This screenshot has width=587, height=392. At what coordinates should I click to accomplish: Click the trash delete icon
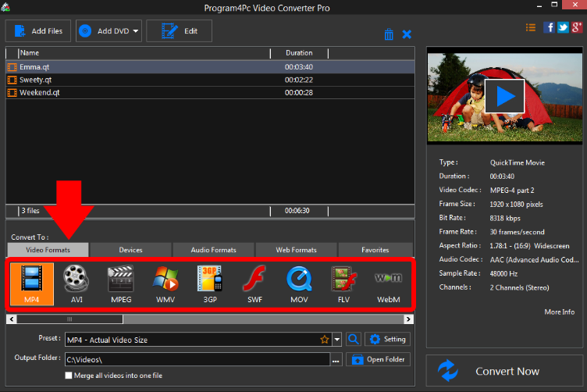point(389,34)
